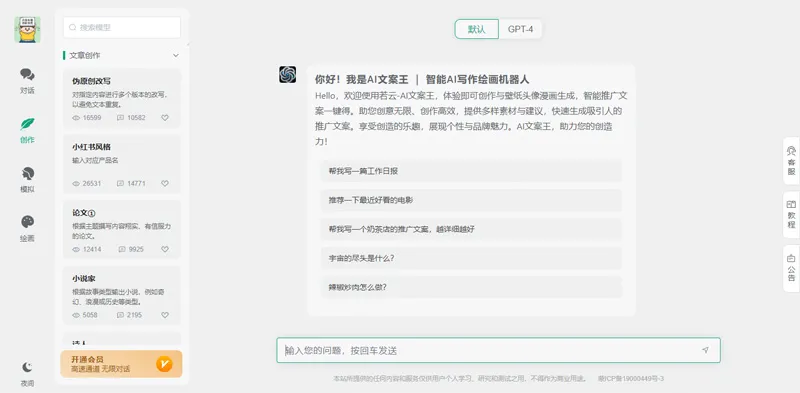Toggle 夜间 night mode
Screen dimensions: 800x393
(x=27, y=374)
